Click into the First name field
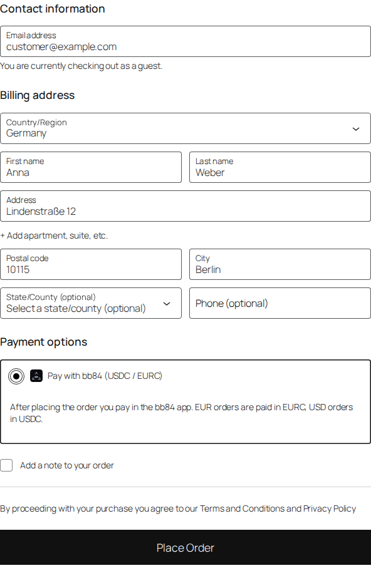 pyautogui.click(x=91, y=167)
